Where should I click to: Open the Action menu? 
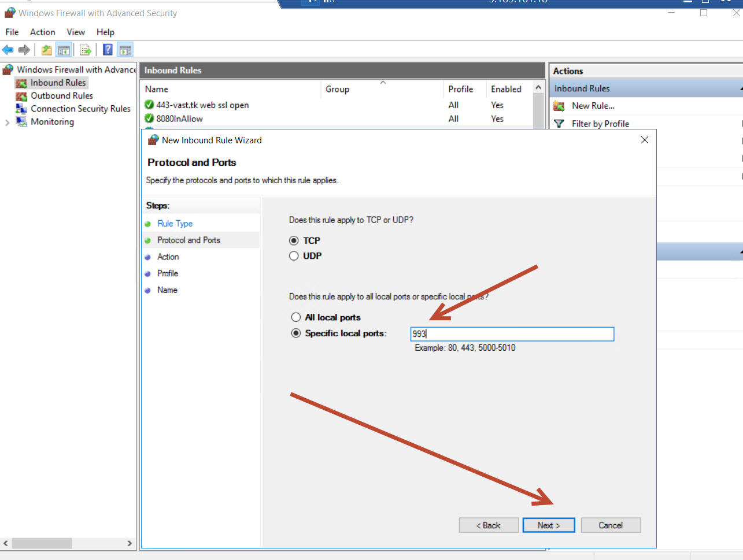tap(43, 32)
